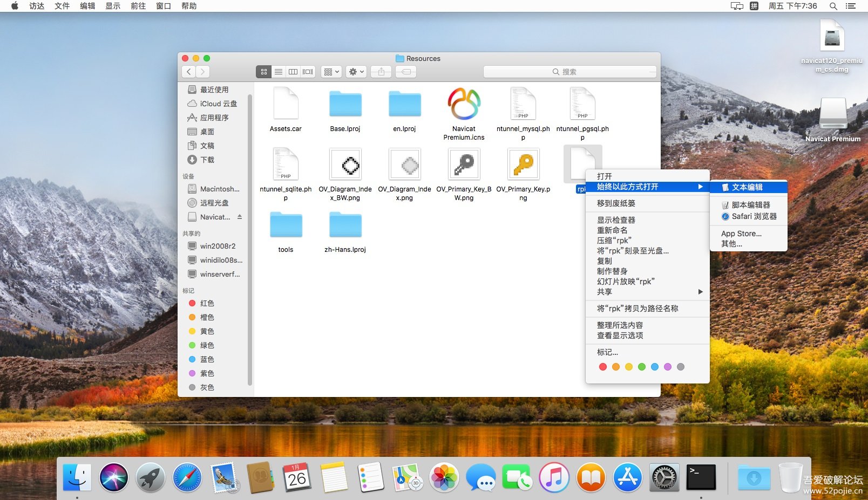Viewport: 868px width, 500px height.
Task: Click the Finder search field
Action: click(x=570, y=72)
